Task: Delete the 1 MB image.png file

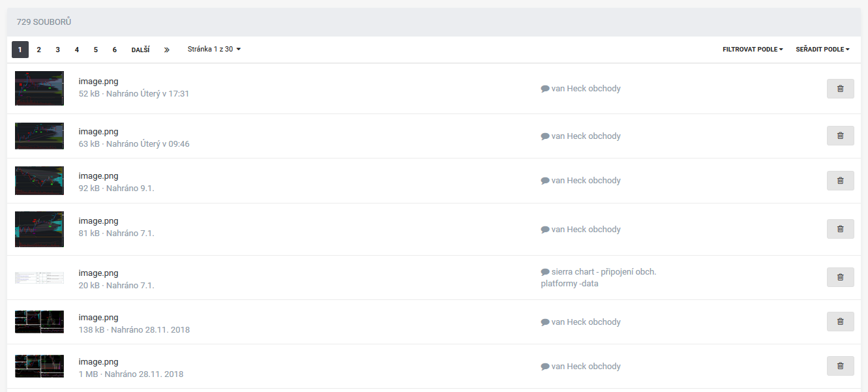Action: [840, 366]
